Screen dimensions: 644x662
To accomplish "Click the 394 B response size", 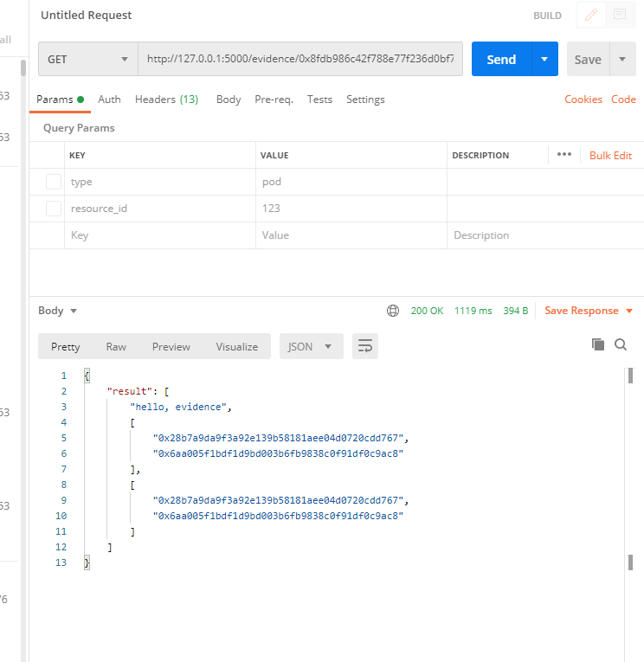I will [x=516, y=311].
